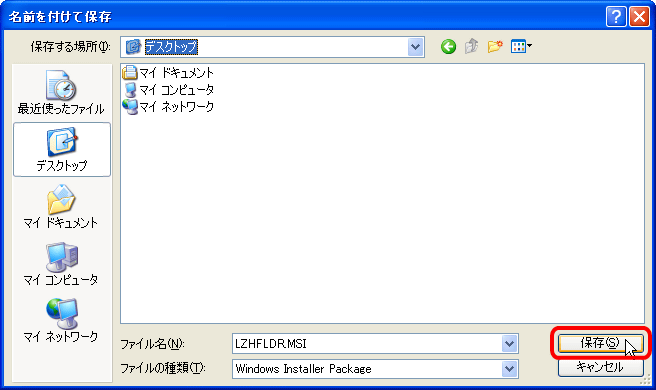Open マイ ドキュメント in the places bar
656x390 pixels.
[61, 206]
